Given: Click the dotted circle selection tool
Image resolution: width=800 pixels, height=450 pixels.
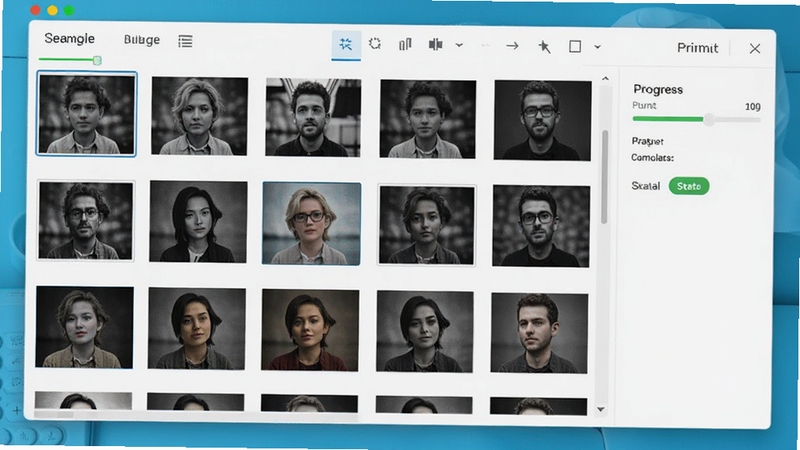Looking at the screenshot, I should [375, 44].
